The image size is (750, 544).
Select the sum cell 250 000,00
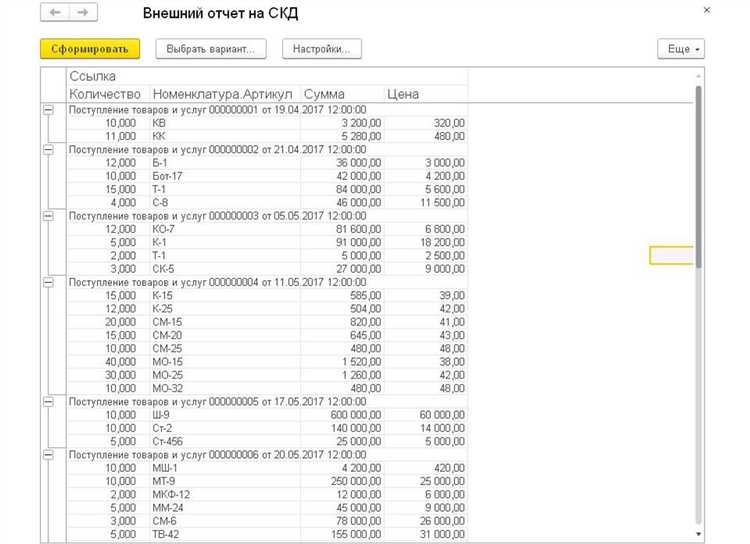point(342,481)
